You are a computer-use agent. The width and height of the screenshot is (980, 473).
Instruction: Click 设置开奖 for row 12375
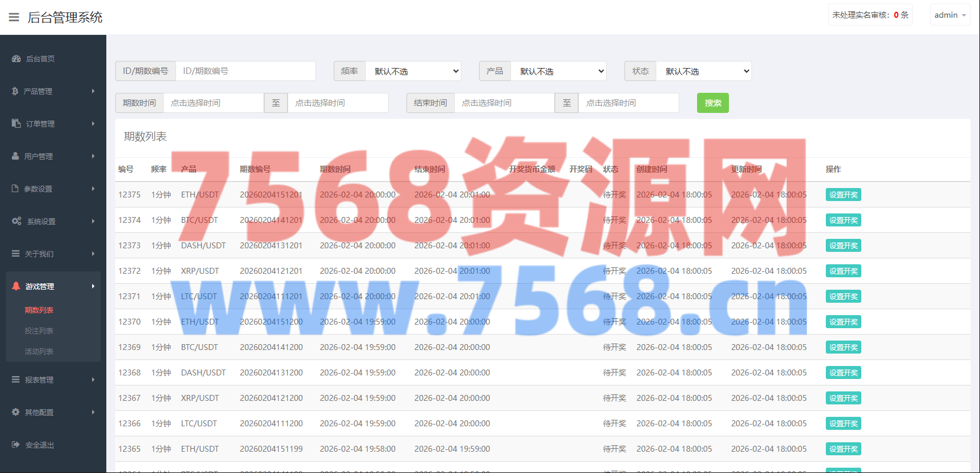coord(843,195)
